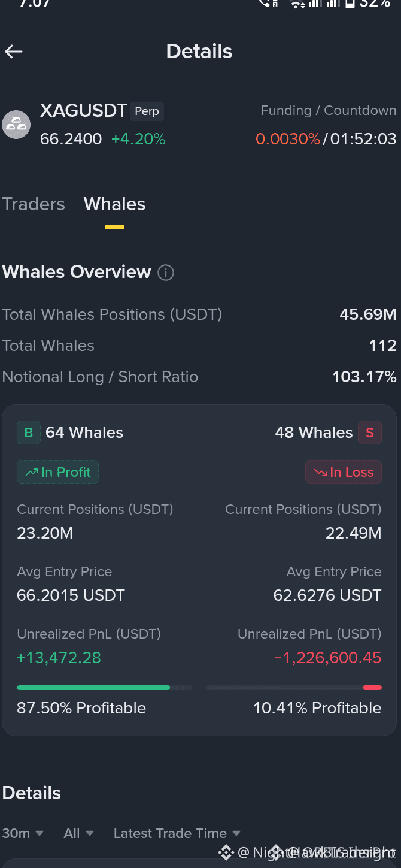401x868 pixels.
Task: Tap the 64 Whales long heading
Action: click(x=84, y=433)
